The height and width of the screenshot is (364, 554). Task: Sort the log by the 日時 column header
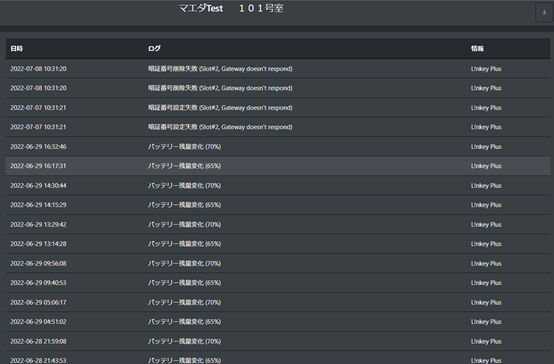(16, 48)
